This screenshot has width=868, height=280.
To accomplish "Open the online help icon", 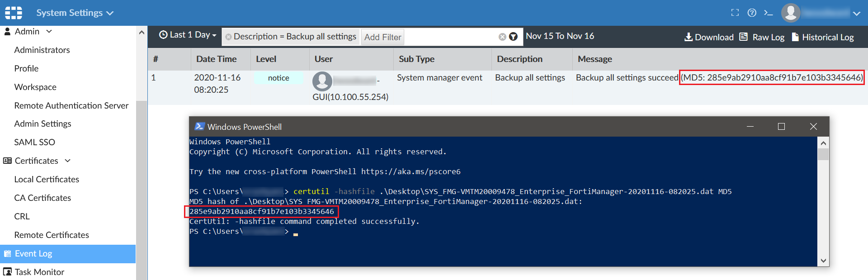I will (752, 13).
